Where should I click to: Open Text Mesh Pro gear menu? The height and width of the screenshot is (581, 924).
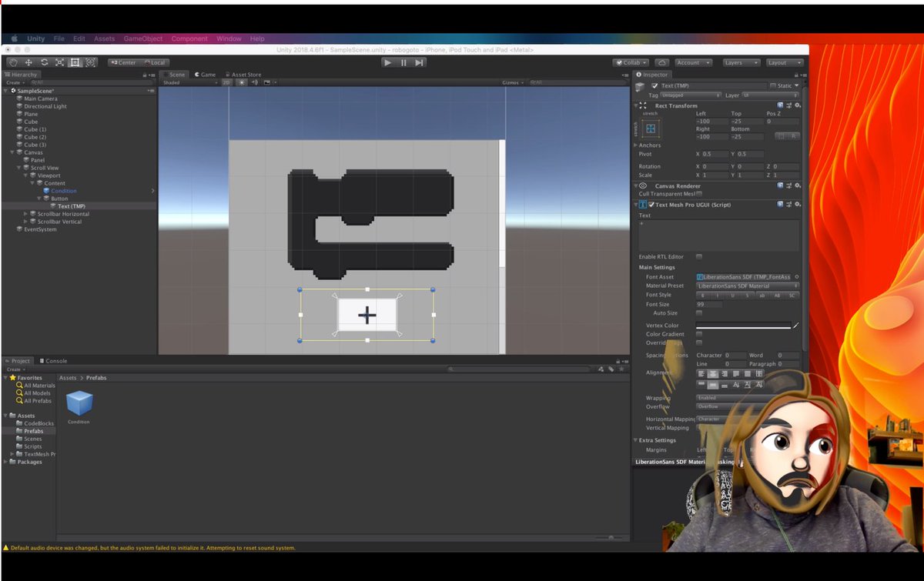coord(798,205)
